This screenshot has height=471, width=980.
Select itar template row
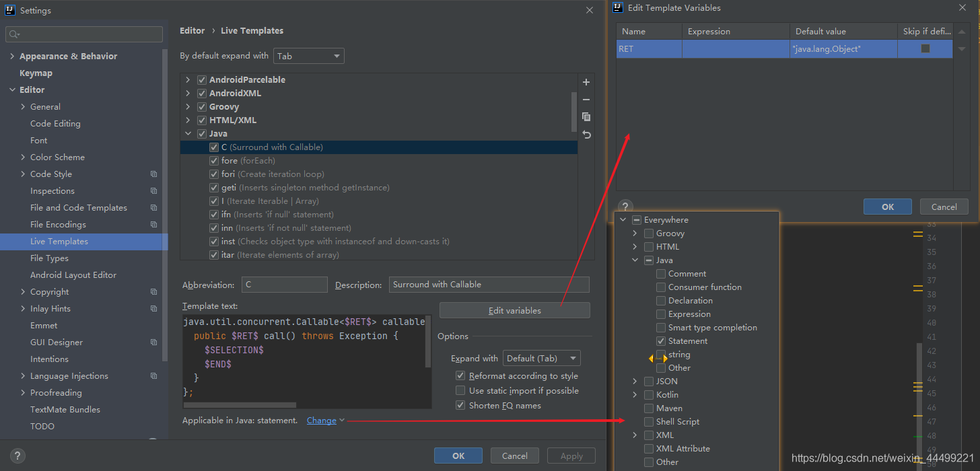click(379, 255)
